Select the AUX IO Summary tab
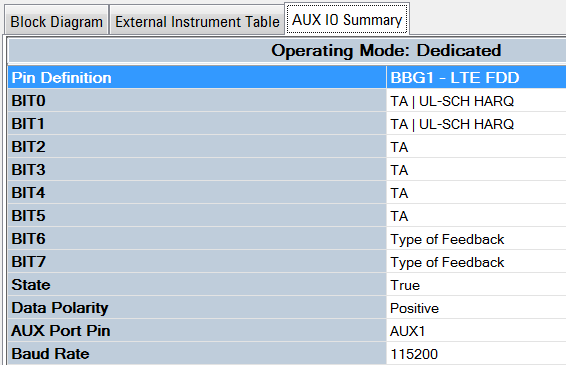The image size is (566, 365). click(347, 19)
